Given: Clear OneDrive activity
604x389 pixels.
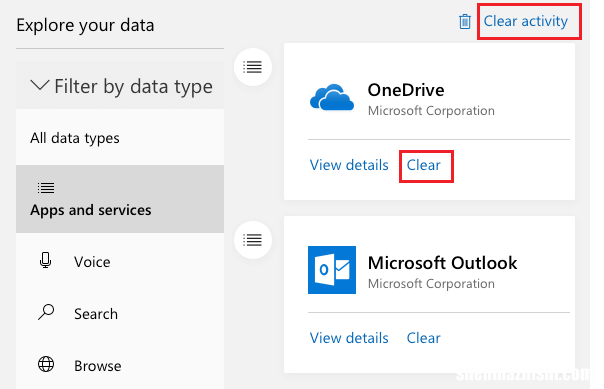Looking at the screenshot, I should (x=423, y=165).
